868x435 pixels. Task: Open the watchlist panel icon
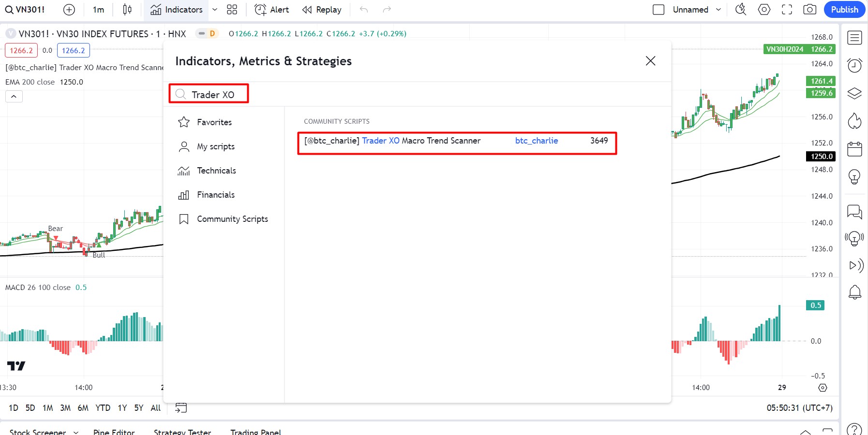point(854,38)
